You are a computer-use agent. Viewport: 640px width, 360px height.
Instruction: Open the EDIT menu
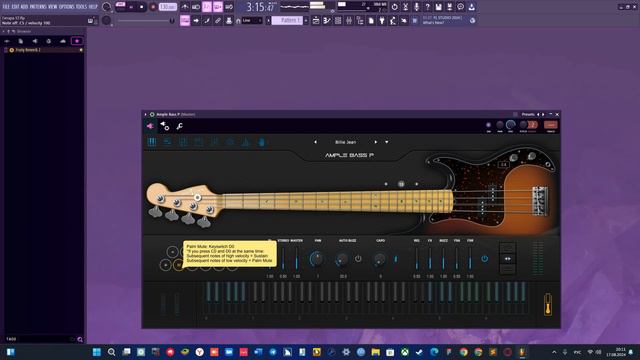(16, 7)
